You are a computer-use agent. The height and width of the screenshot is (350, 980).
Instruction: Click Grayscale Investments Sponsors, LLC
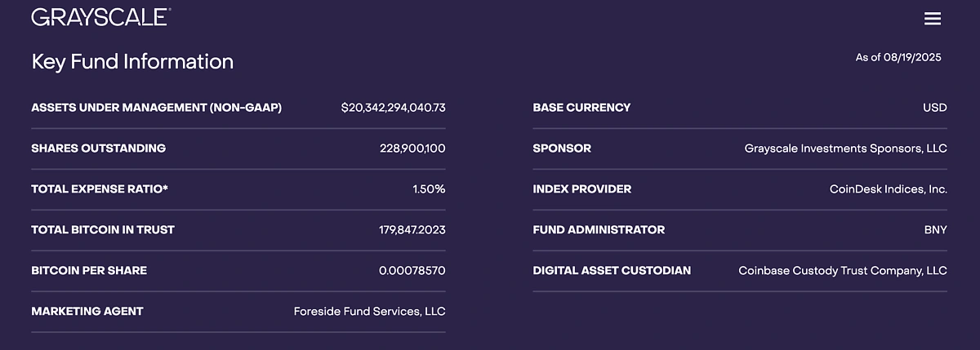click(x=845, y=148)
